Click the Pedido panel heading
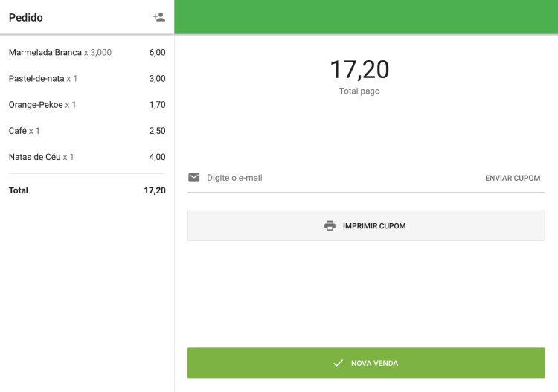The width and height of the screenshot is (558, 392). pyautogui.click(x=26, y=17)
